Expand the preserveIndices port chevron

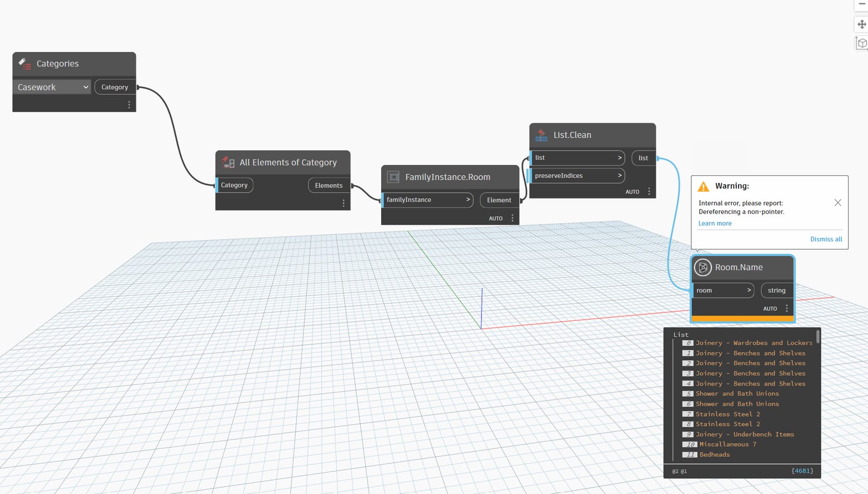[x=619, y=175]
